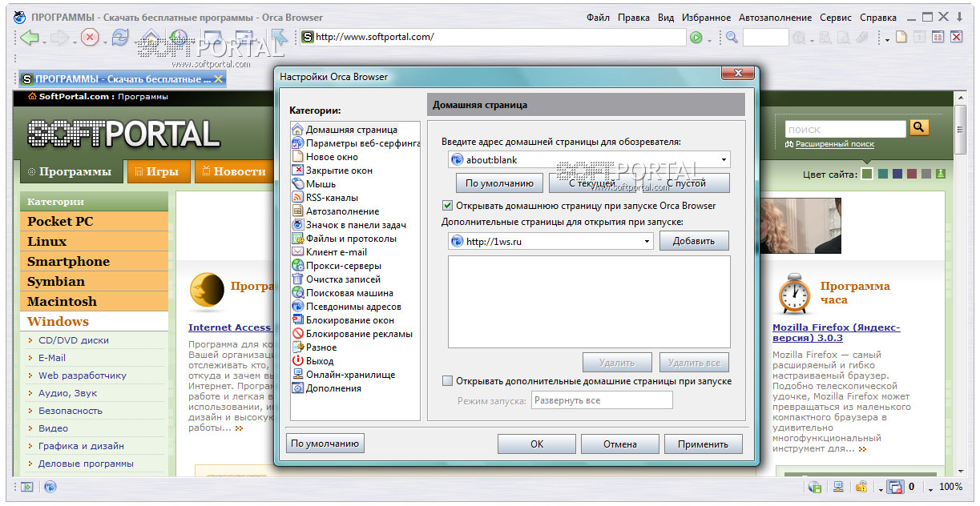The height and width of the screenshot is (506, 980).
Task: Select the Разное category
Action: pyautogui.click(x=315, y=347)
